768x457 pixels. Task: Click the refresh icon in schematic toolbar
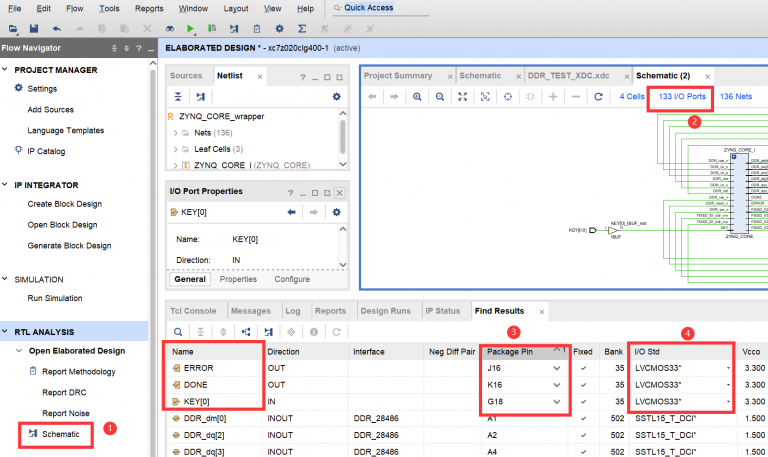pos(598,96)
